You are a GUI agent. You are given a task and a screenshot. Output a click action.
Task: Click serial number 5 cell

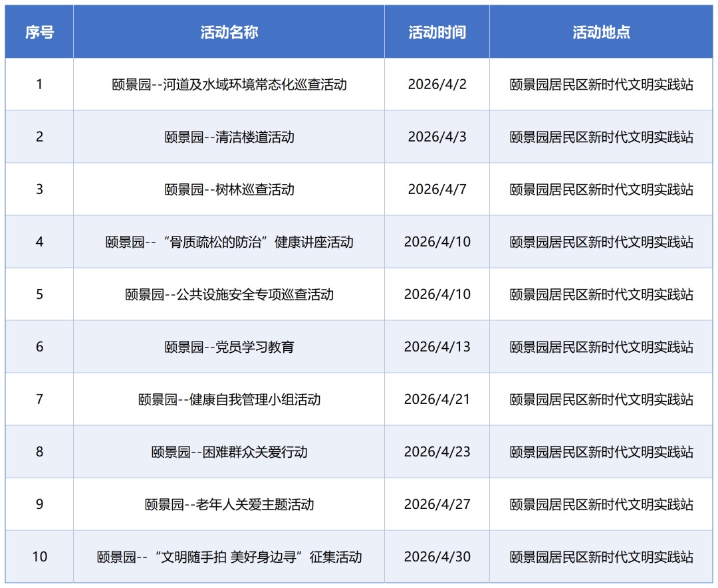39,294
